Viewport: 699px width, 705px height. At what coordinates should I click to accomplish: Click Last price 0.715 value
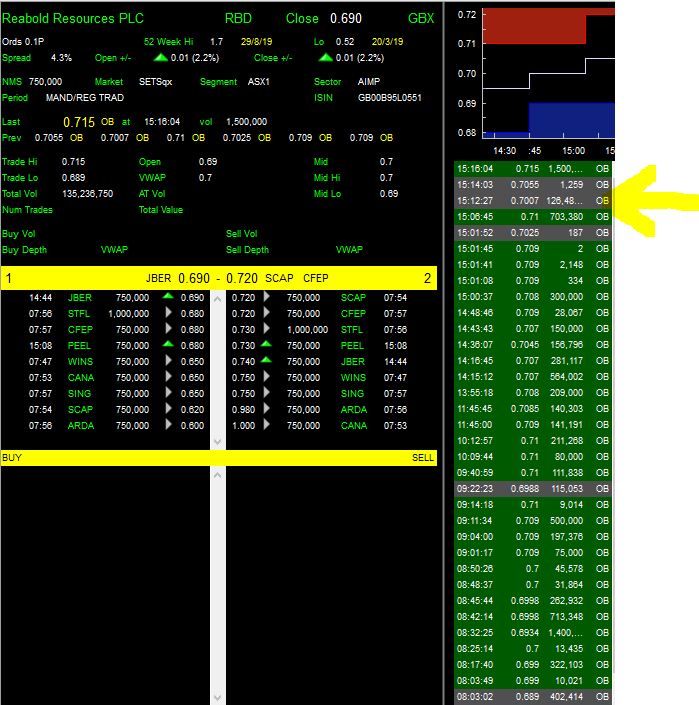tap(79, 122)
